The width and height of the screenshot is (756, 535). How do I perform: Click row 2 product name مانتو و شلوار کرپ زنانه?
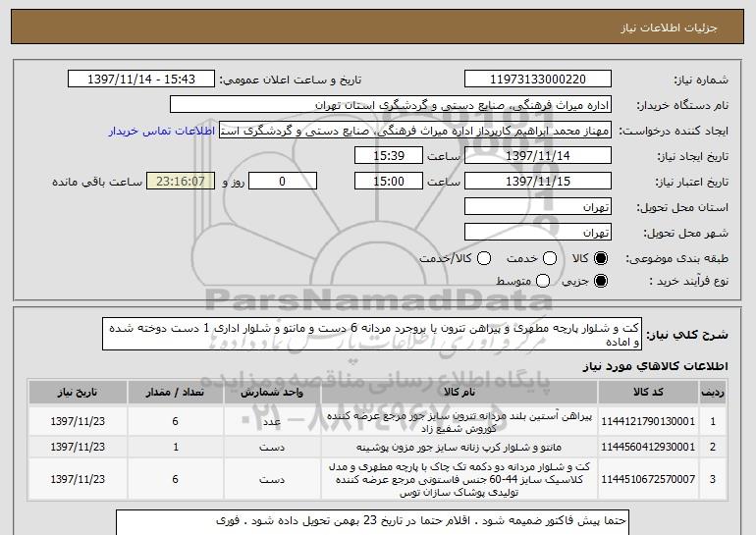(x=459, y=448)
